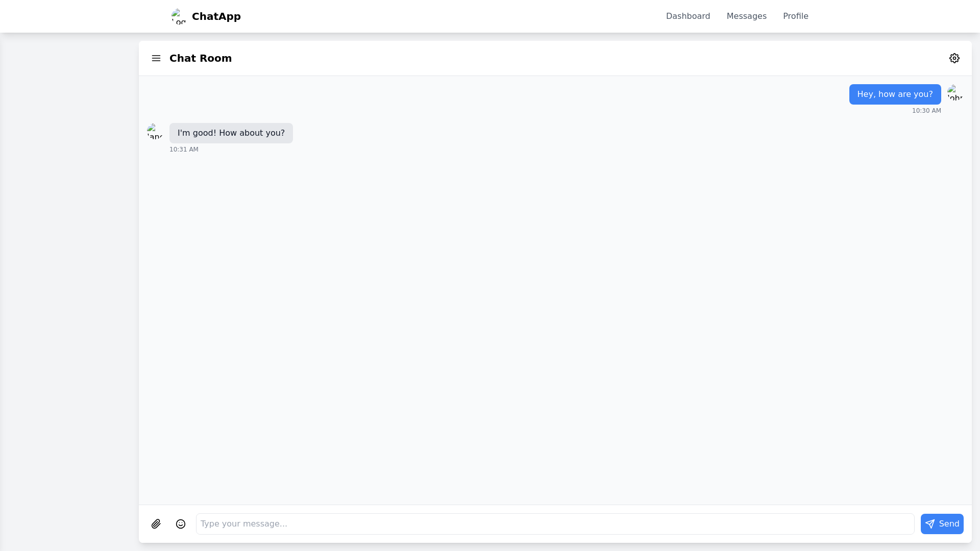Go to the Dashboard nav link
980x551 pixels.
[x=688, y=16]
